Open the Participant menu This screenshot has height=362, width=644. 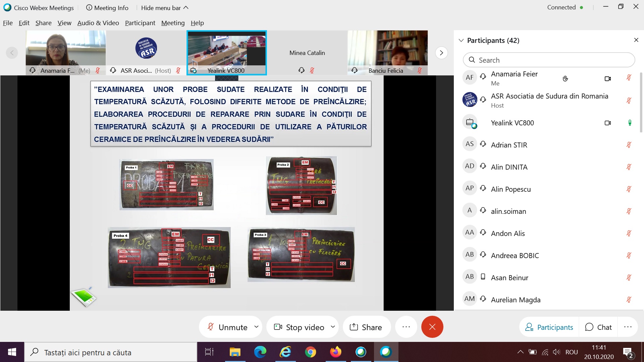(x=140, y=23)
